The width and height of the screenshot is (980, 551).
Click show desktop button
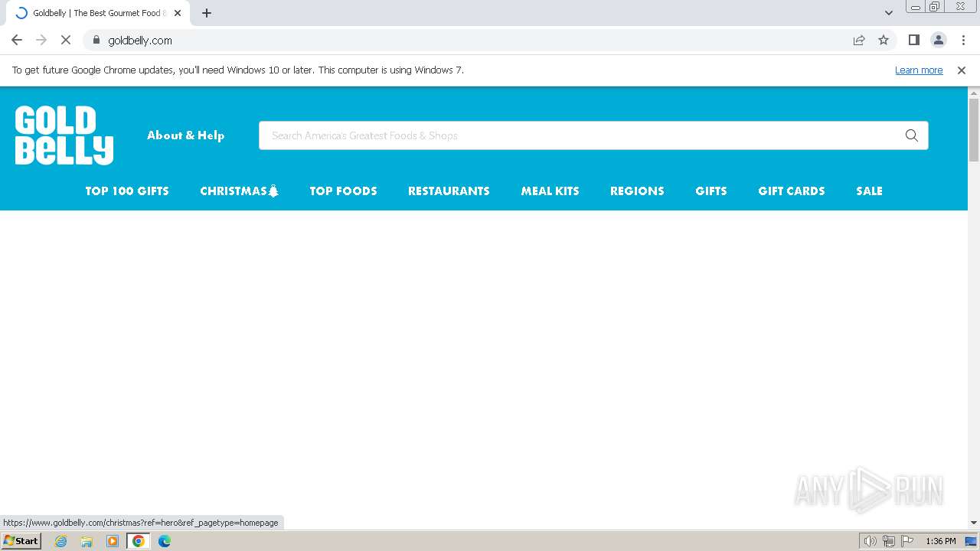click(x=972, y=541)
